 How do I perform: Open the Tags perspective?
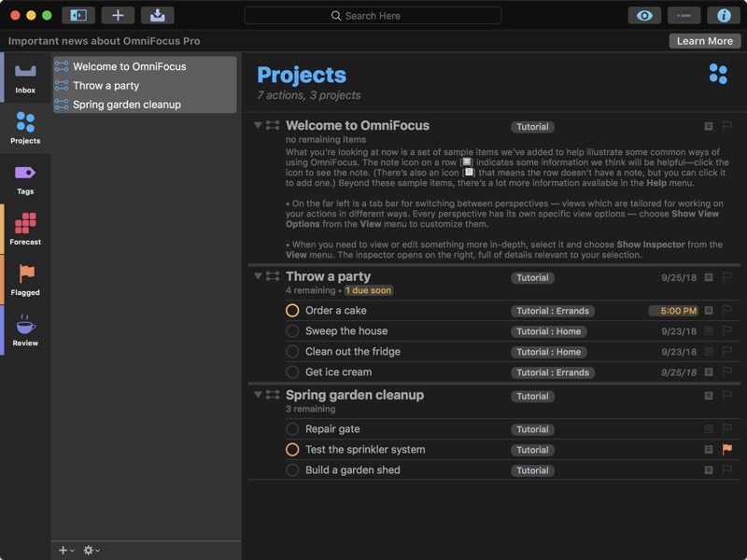point(25,179)
